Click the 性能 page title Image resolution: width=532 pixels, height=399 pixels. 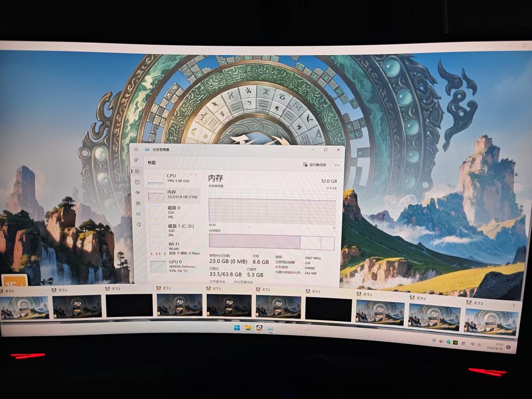[152, 163]
